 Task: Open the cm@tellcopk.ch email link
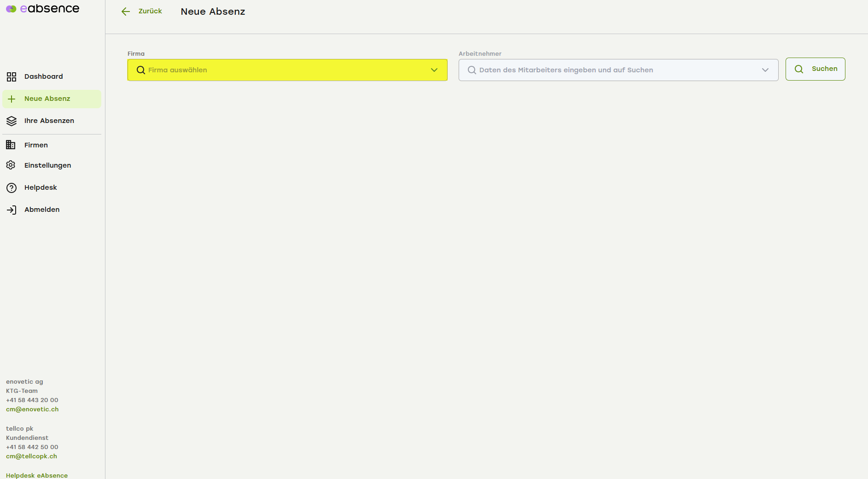tap(31, 456)
